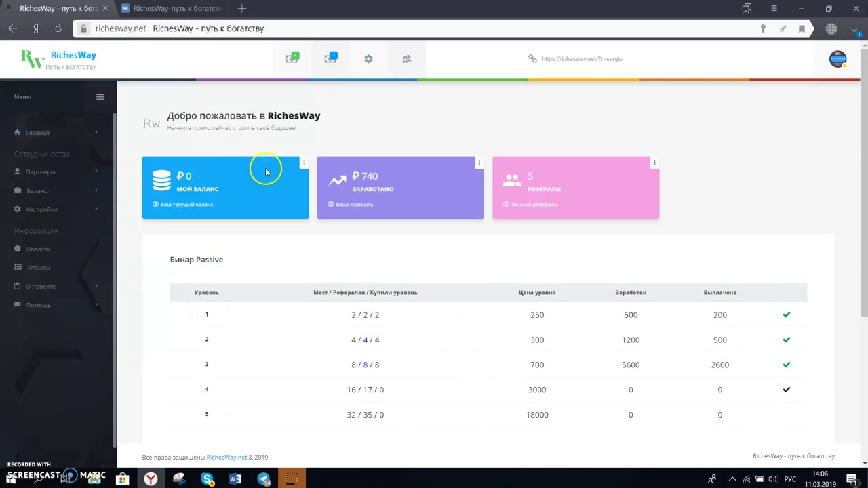The height and width of the screenshot is (488, 868).
Task: Open Microsoft Store from the taskbar
Action: tap(123, 479)
